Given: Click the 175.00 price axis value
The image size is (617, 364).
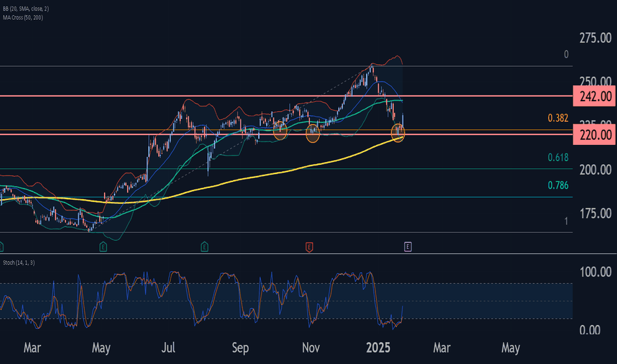Looking at the screenshot, I should [595, 214].
